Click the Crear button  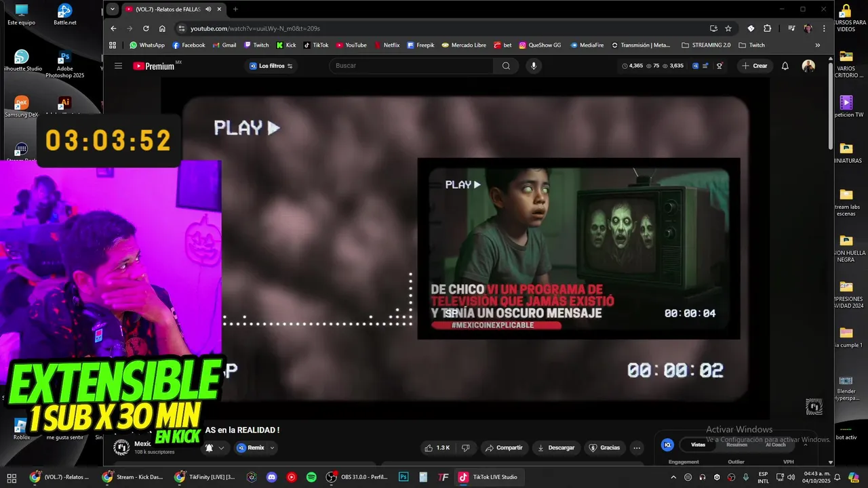click(755, 66)
